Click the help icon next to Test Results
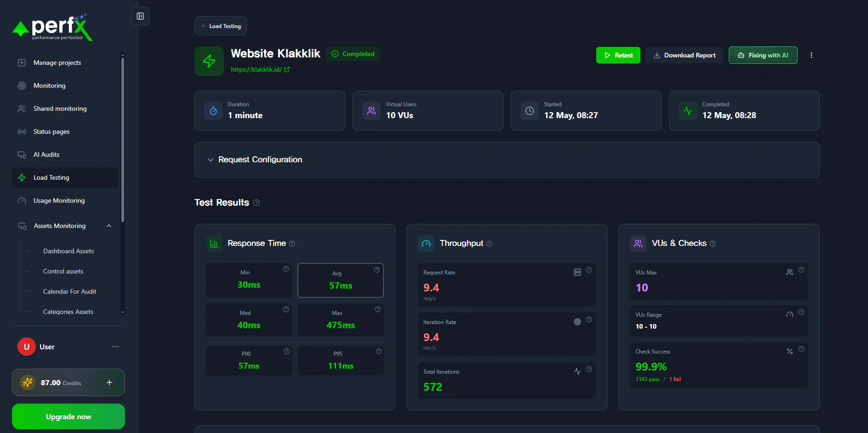The width and height of the screenshot is (868, 433). (257, 203)
